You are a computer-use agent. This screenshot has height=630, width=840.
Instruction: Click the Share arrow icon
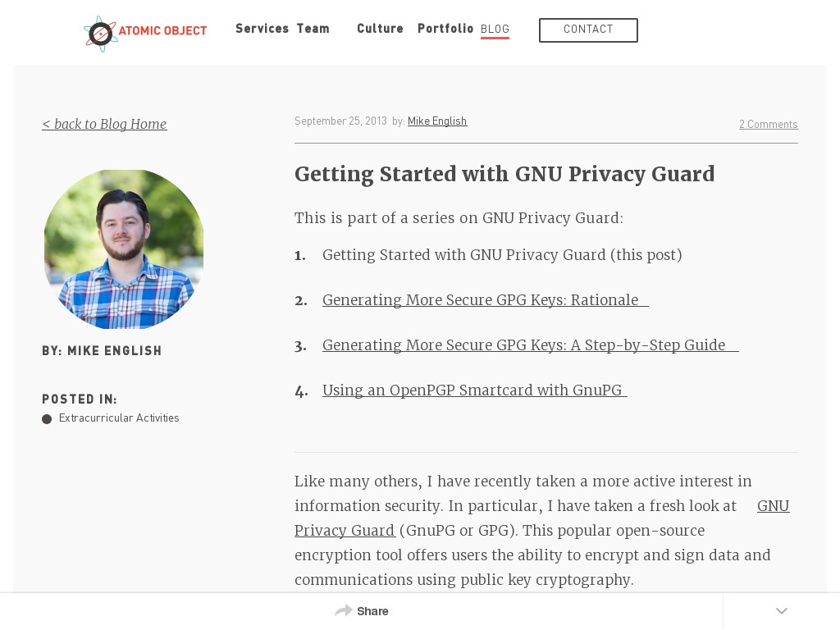point(343,610)
